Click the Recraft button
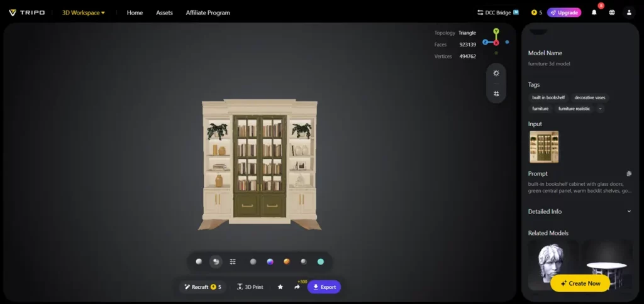 (203, 287)
